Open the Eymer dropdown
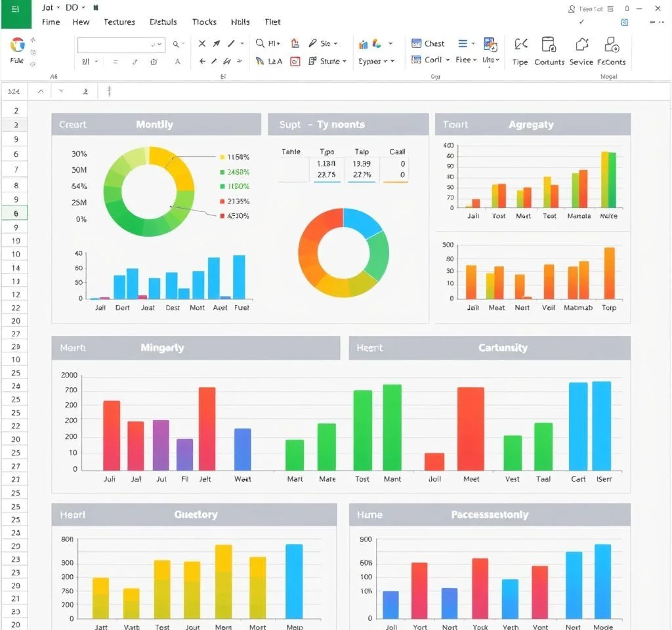 (392, 61)
